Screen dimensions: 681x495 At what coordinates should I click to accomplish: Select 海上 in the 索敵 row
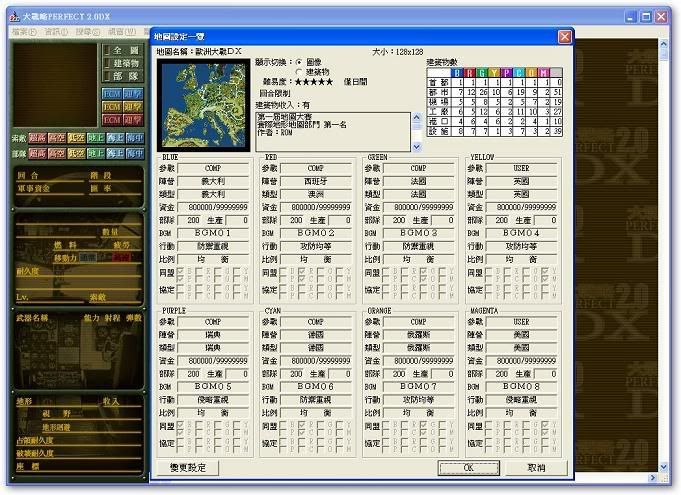pos(116,138)
